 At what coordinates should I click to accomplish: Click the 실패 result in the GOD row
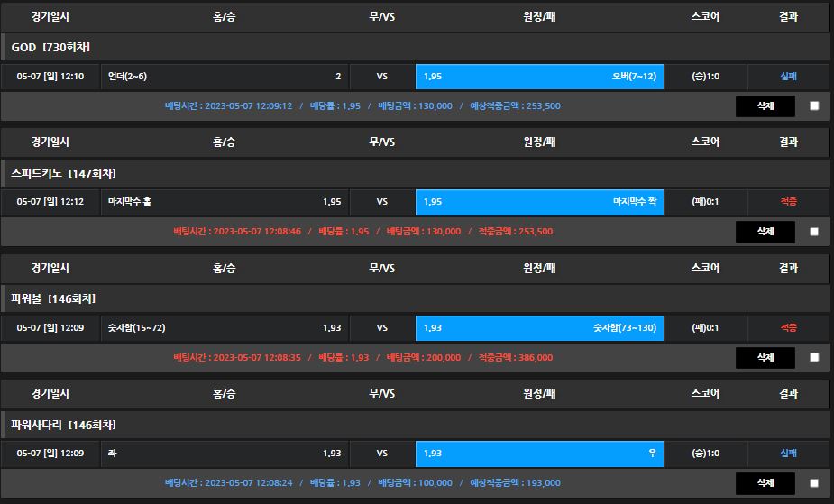click(x=788, y=77)
